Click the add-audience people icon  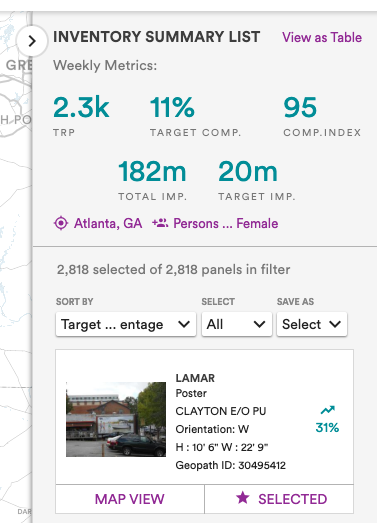pyautogui.click(x=160, y=223)
